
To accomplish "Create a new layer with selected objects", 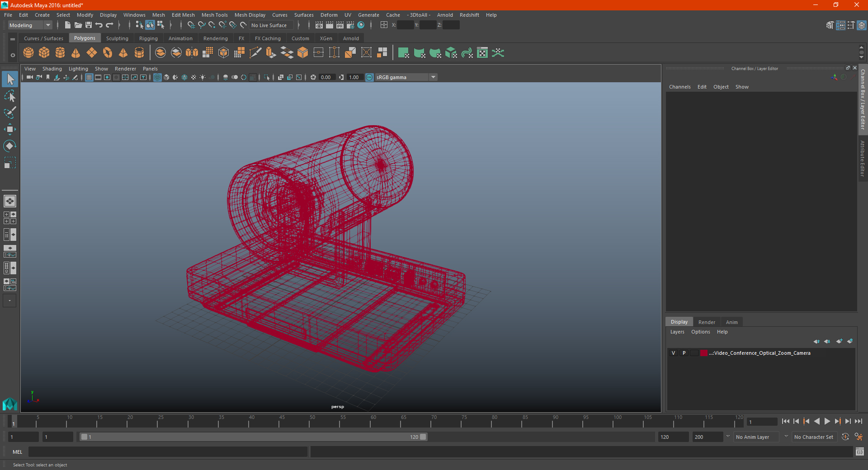I will coord(850,341).
